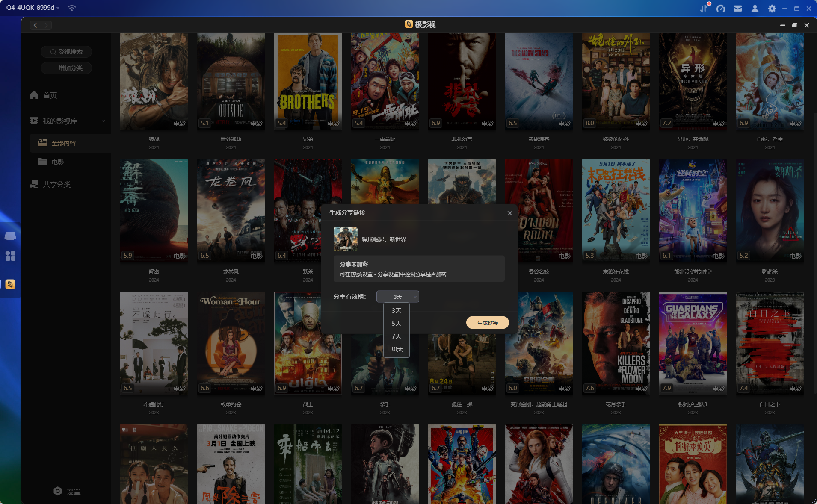This screenshot has width=817, height=504.
Task: Open 姥姥的外孙 movie poster
Action: tap(616, 81)
